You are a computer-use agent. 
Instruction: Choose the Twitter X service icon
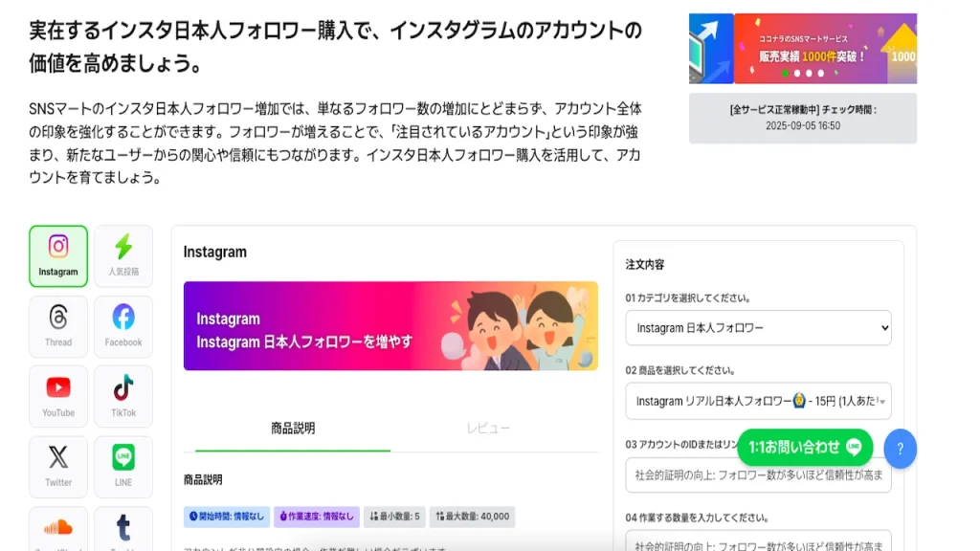coord(58,467)
